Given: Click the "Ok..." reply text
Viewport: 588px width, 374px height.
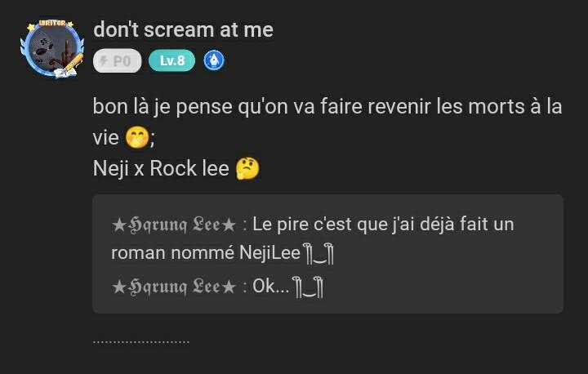Looking at the screenshot, I should point(271,287).
